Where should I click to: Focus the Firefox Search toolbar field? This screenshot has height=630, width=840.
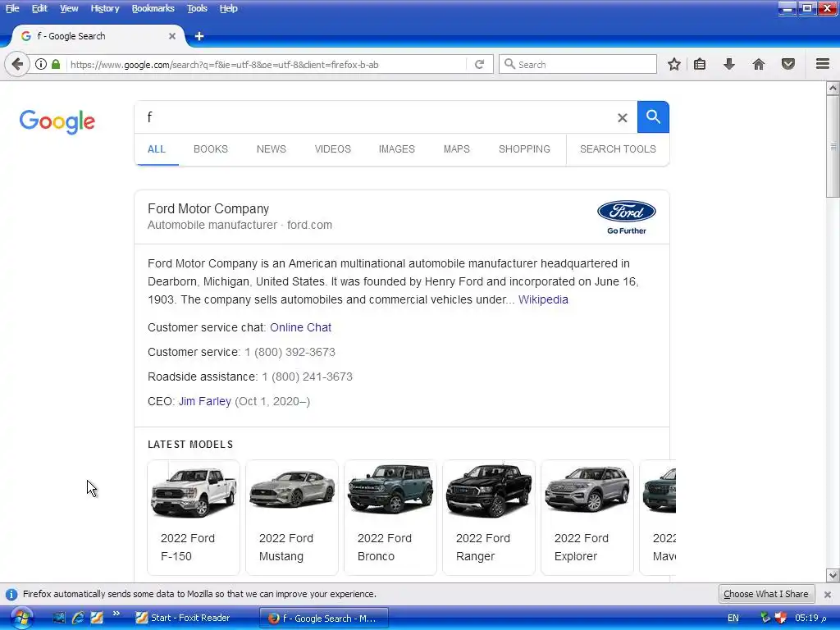coord(578,64)
